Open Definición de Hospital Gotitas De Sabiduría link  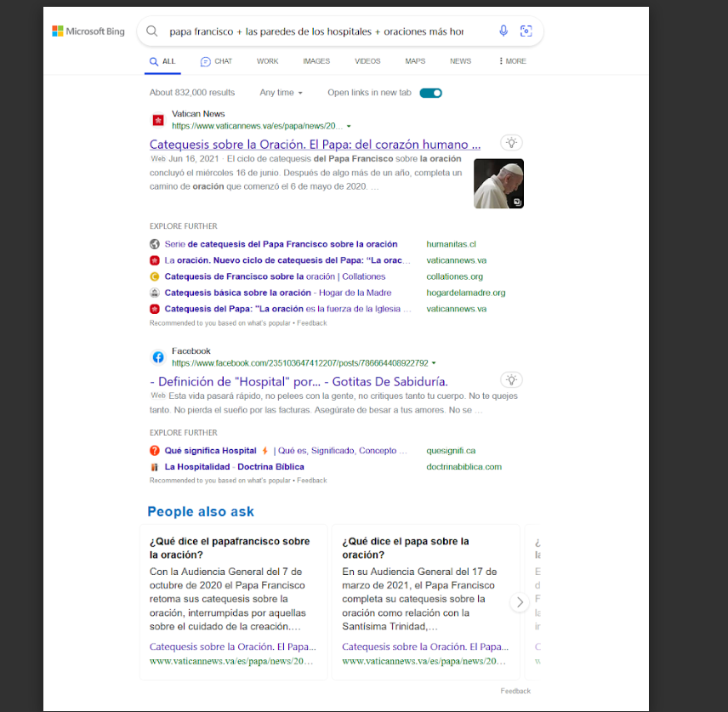click(299, 382)
